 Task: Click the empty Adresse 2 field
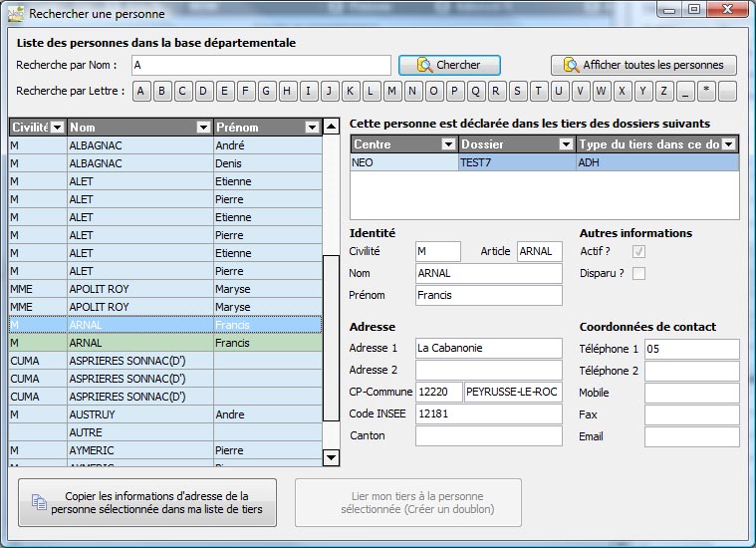click(489, 370)
